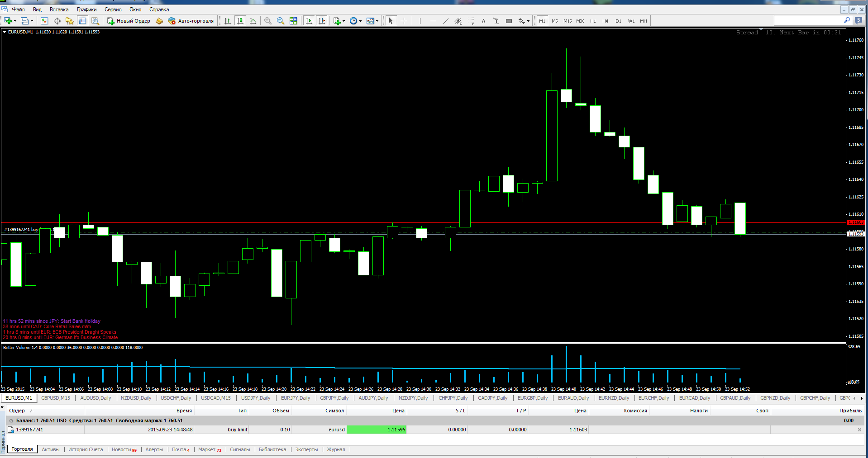Select the Fibonacci retracement tool
868x458 pixels.
[471, 21]
